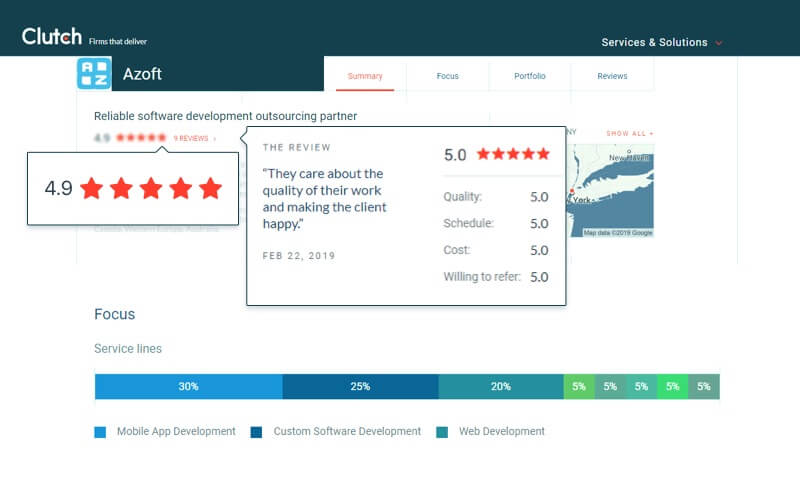
Task: Switch to the Reviews tab
Action: click(x=612, y=76)
